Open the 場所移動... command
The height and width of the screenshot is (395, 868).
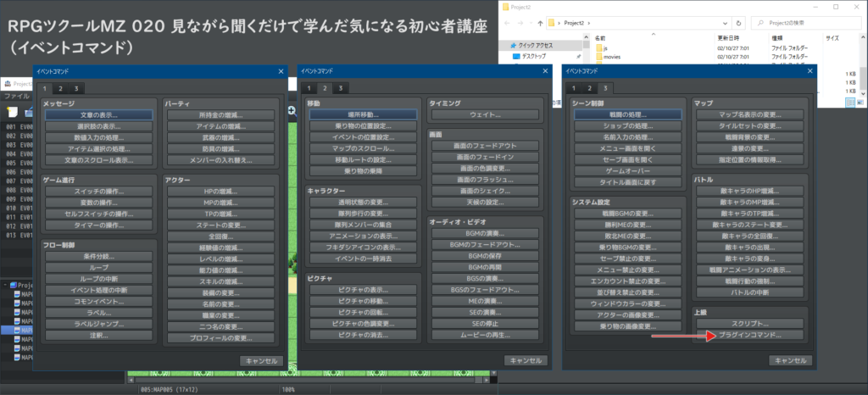362,114
